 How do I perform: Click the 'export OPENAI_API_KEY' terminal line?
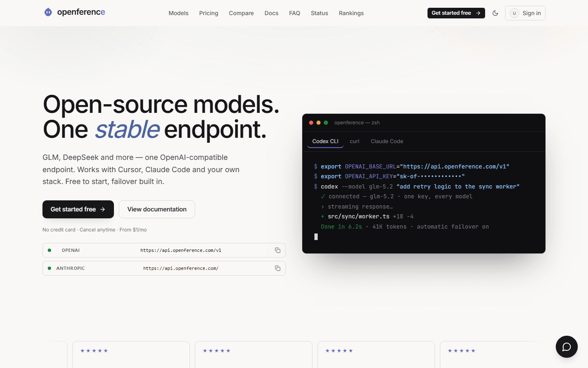[x=389, y=176]
